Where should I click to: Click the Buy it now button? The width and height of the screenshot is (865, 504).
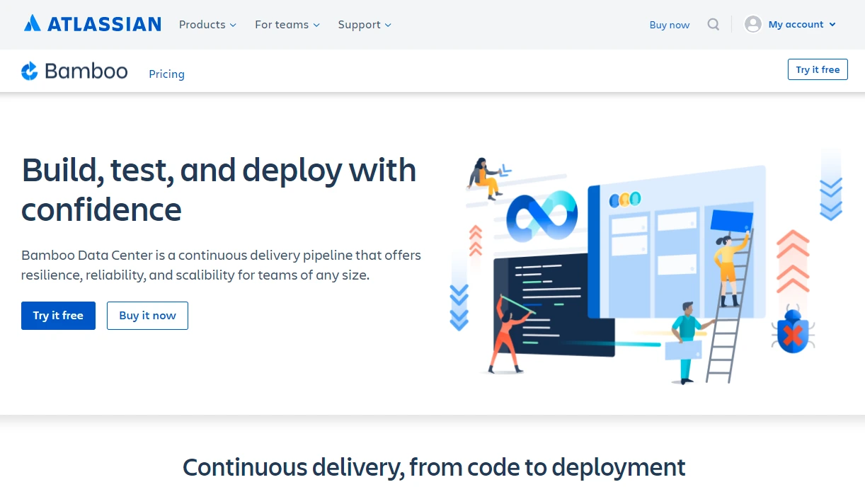(x=147, y=315)
